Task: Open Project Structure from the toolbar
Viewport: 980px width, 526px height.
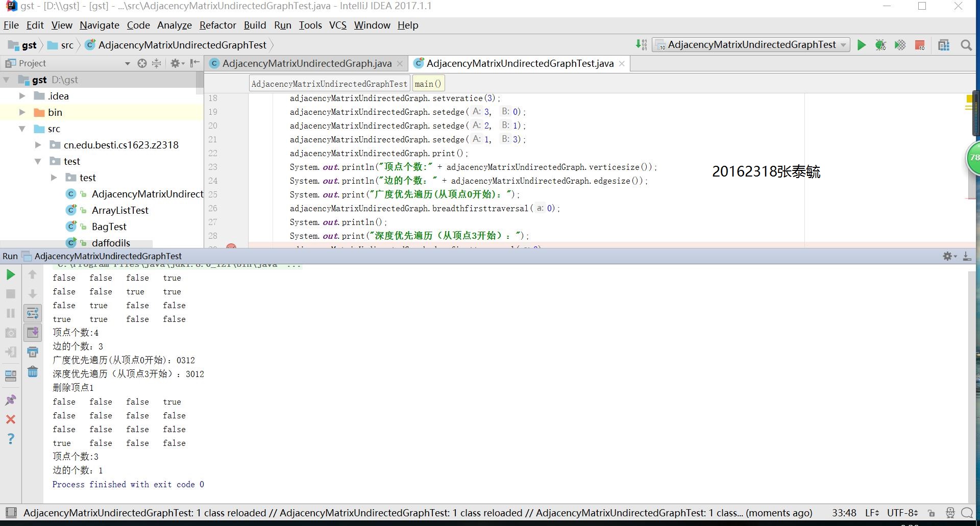Action: [944, 45]
